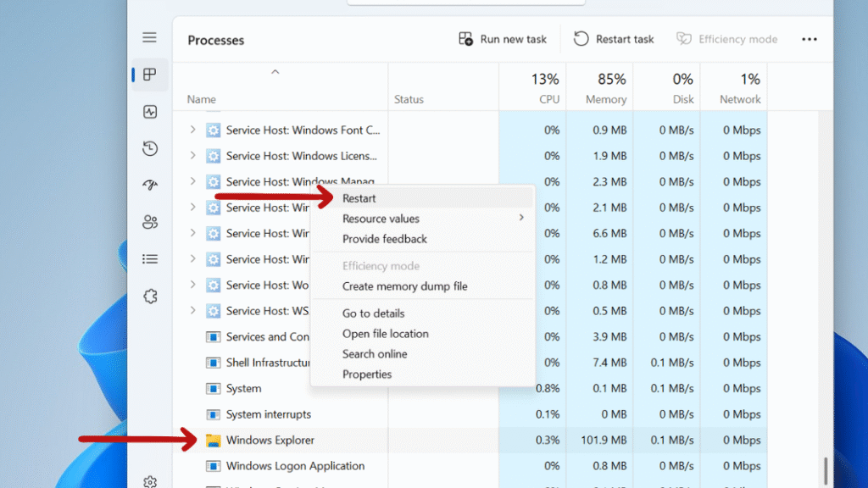This screenshot has height=488, width=868.
Task: Open the Performance sidebar page
Action: coord(150,112)
